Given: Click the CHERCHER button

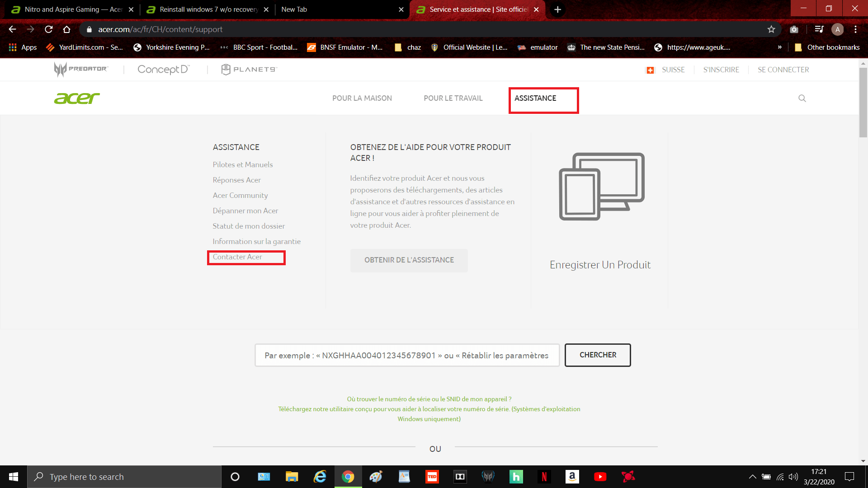Looking at the screenshot, I should [x=598, y=355].
